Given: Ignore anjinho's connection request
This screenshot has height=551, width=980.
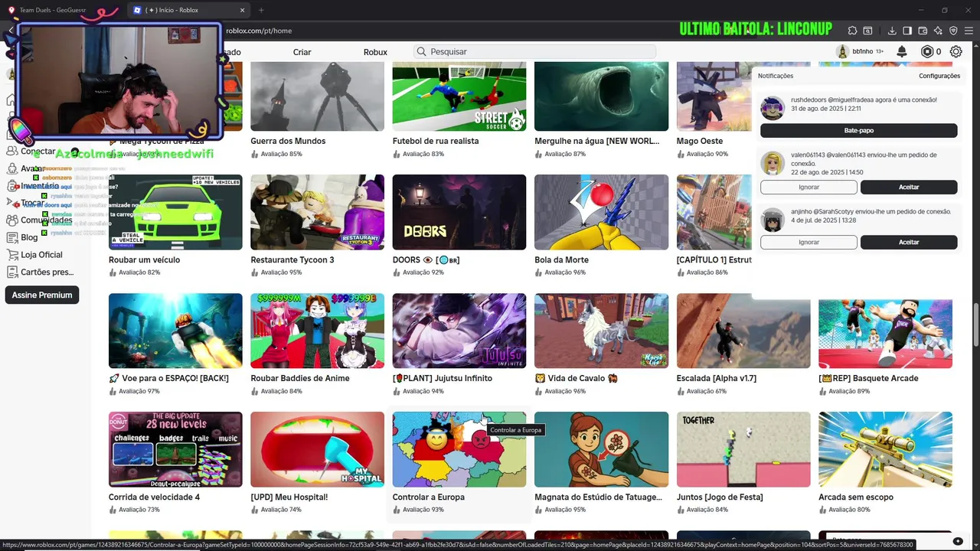Looking at the screenshot, I should 808,243.
